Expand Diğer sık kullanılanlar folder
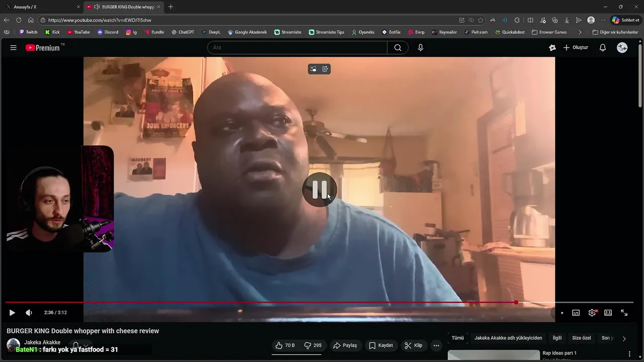644x362 pixels. [615, 32]
